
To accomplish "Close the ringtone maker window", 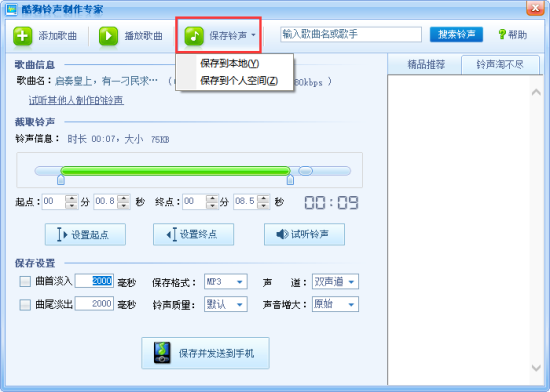I will pos(535,8).
